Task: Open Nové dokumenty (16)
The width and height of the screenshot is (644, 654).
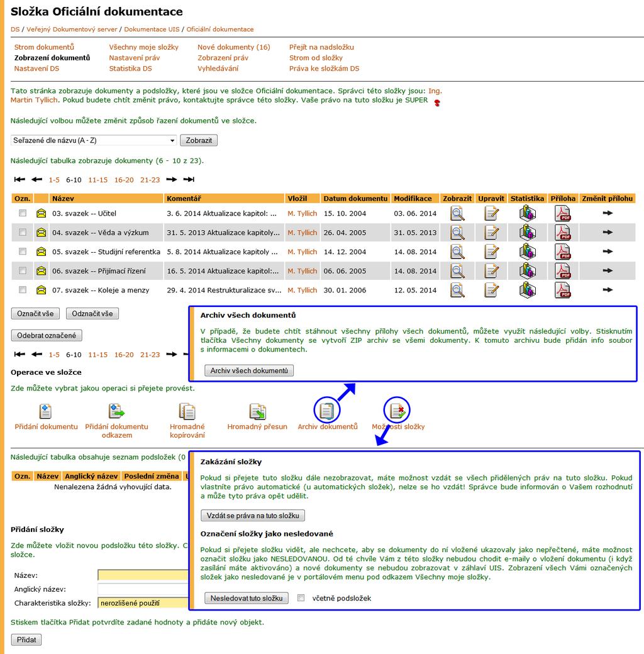Action: (234, 47)
